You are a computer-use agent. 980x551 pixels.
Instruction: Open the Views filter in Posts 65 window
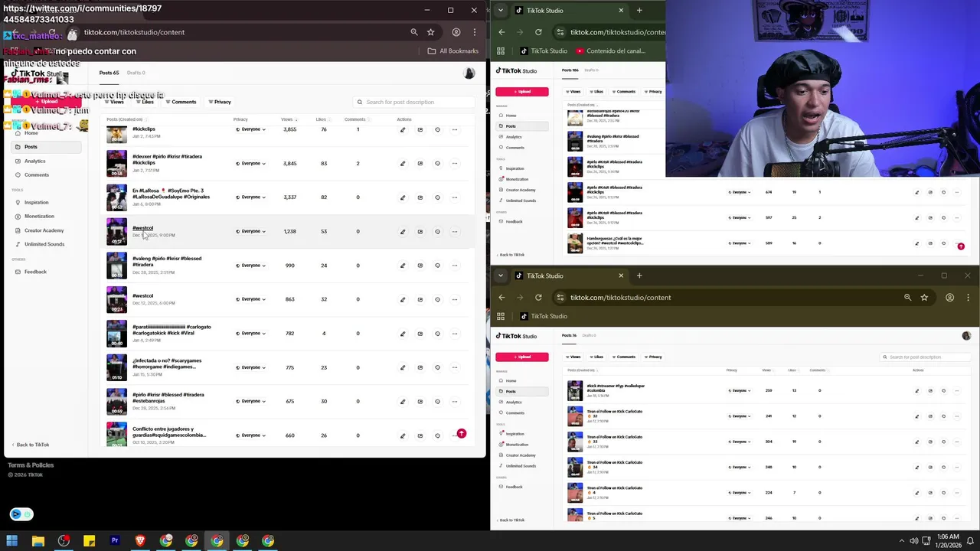(114, 102)
